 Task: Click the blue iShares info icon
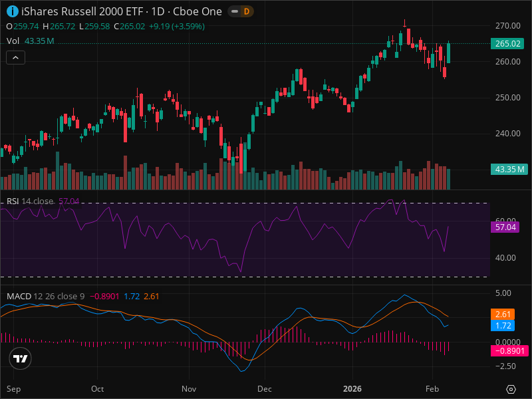tap(13, 11)
